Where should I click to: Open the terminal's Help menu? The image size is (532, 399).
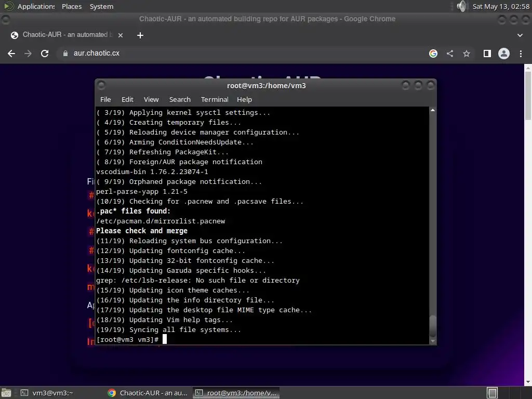coord(244,99)
